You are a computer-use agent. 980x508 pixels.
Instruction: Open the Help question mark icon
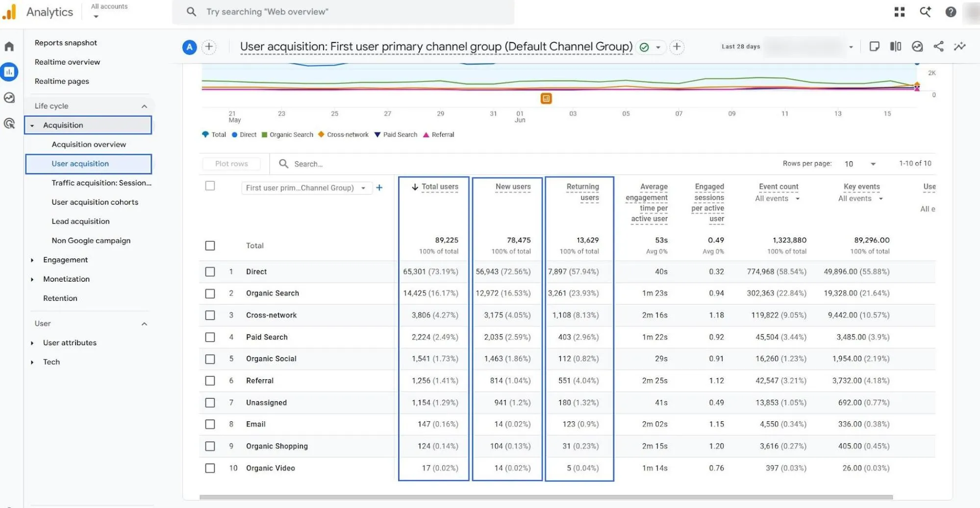pyautogui.click(x=951, y=12)
